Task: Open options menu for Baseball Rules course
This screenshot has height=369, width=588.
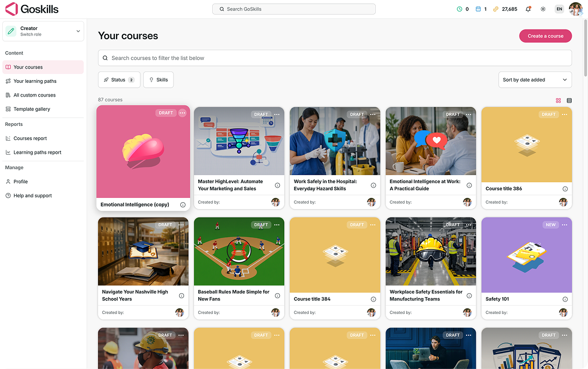Action: click(277, 225)
